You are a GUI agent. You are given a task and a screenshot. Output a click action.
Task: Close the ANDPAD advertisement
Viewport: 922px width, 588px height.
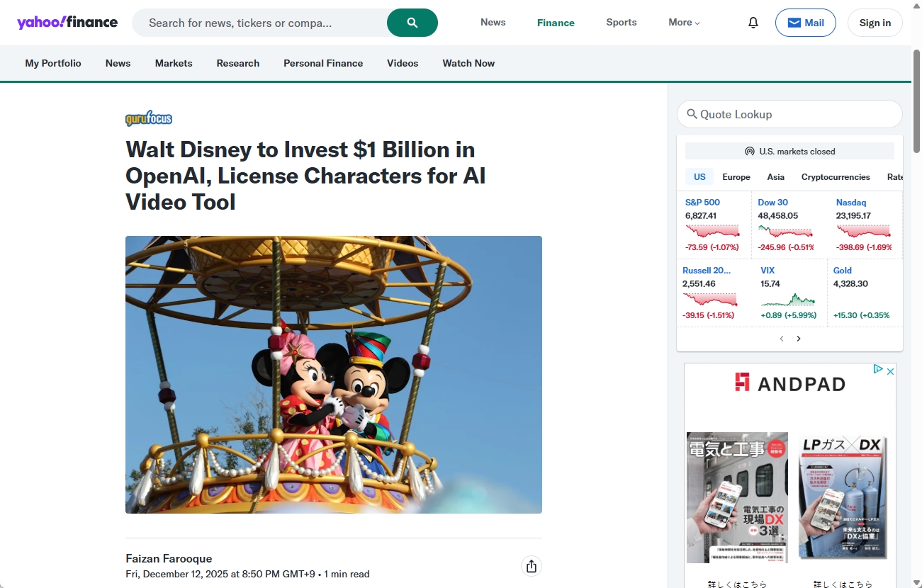pyautogui.click(x=891, y=370)
